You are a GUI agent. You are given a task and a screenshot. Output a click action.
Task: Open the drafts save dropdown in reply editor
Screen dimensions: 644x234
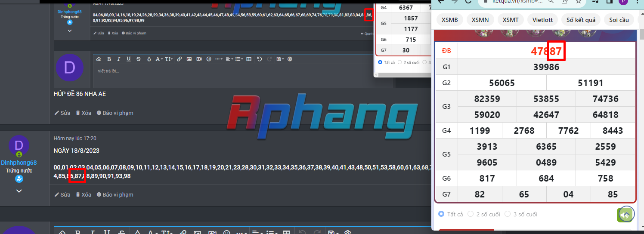coord(280,59)
